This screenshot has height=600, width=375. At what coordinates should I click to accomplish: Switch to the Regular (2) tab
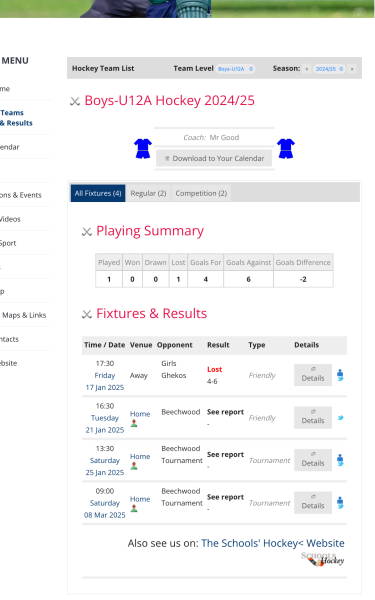148,193
